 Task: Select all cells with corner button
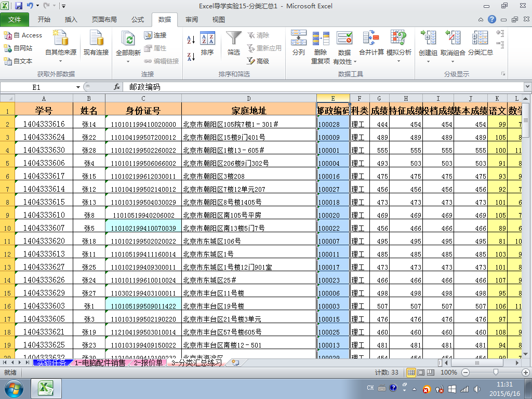pos(7,98)
